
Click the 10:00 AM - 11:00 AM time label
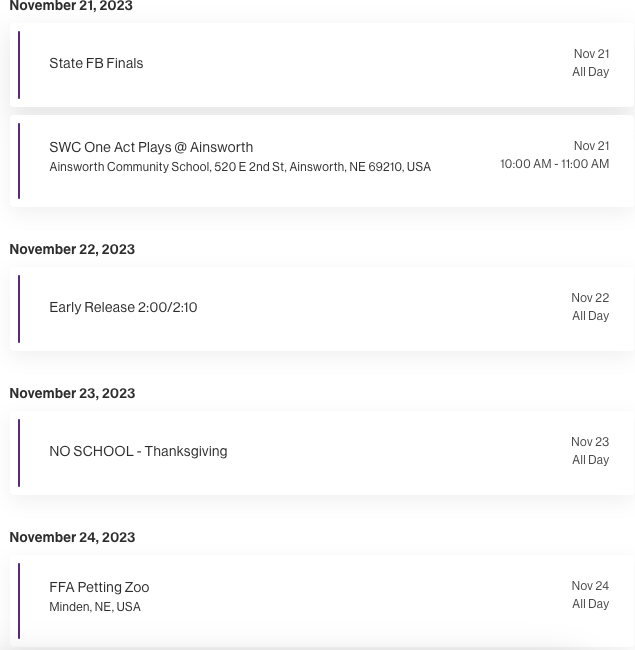[555, 164]
